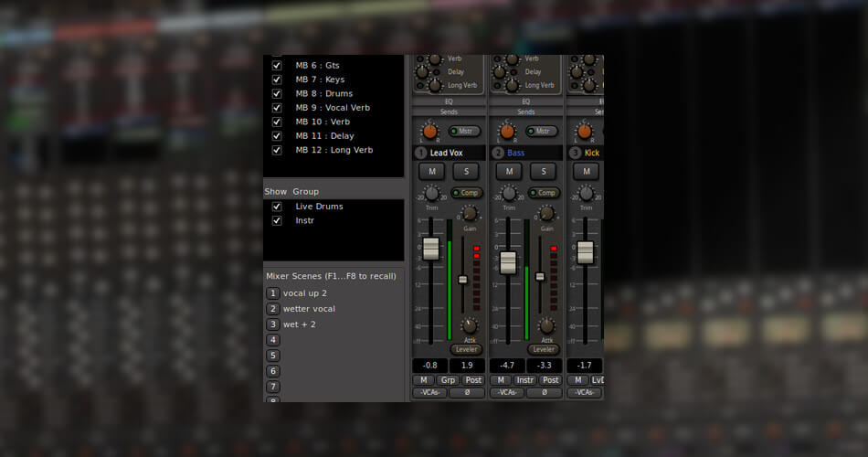The image size is (868, 457).
Task: Click the Bass gain reduction LED meter
Action: [554, 277]
